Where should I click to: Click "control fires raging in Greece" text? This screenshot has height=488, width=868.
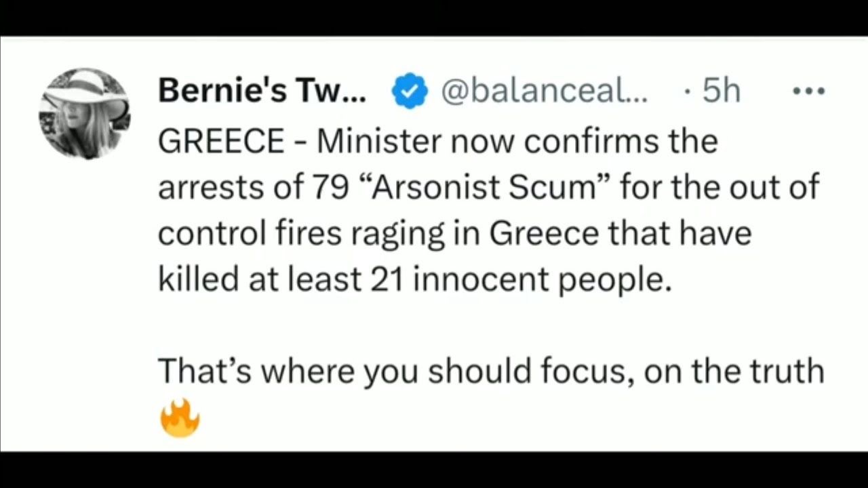coord(378,234)
